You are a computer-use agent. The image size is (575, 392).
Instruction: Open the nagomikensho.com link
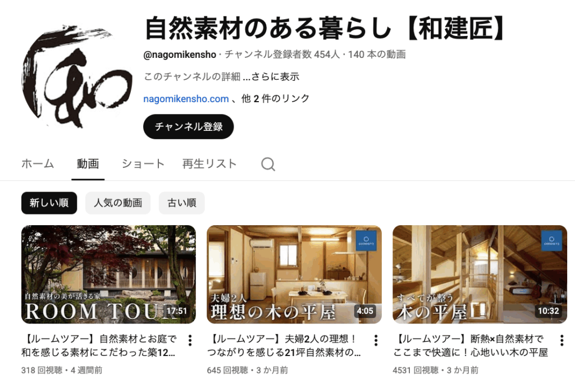coord(186,99)
